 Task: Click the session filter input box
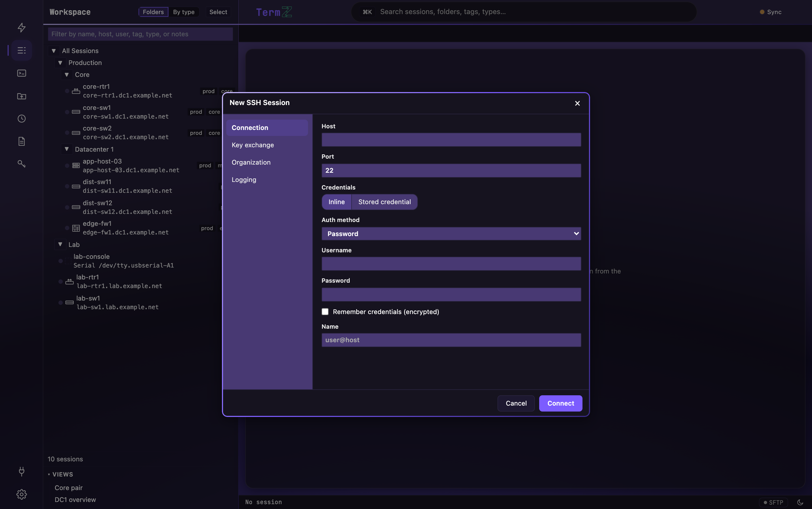140,34
